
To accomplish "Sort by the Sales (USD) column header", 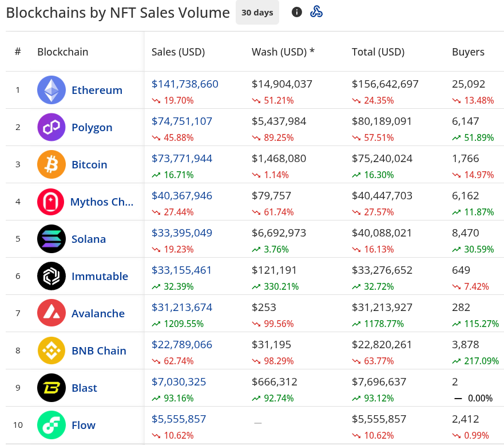I will [x=178, y=52].
